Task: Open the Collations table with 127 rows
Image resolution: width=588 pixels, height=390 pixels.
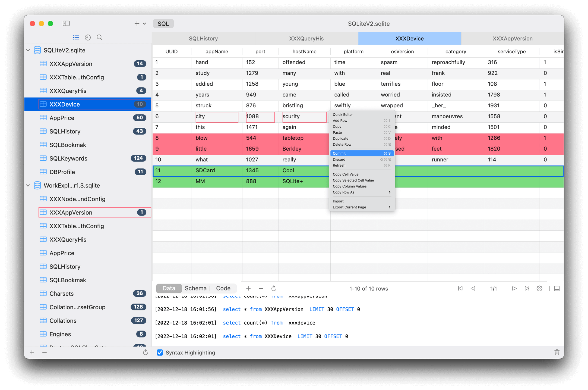Action: [88, 320]
